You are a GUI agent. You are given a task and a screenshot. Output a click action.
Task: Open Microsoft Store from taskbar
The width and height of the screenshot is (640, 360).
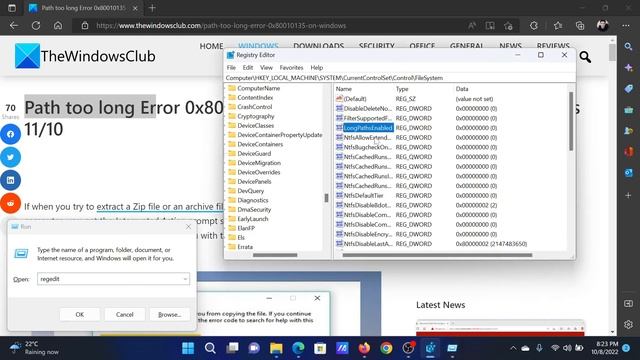point(320,348)
